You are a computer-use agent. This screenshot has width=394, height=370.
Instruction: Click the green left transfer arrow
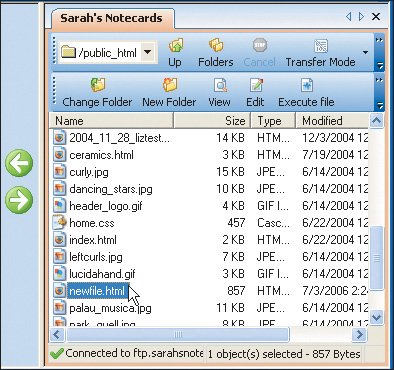coord(19,163)
